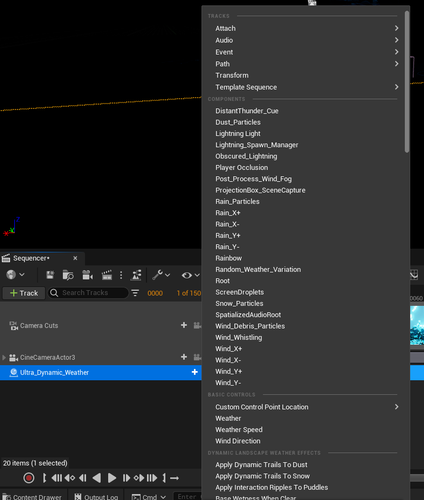This screenshot has width=424, height=500.
Task: Select the Ultra_Dynamic_Weather track
Action: coord(100,372)
